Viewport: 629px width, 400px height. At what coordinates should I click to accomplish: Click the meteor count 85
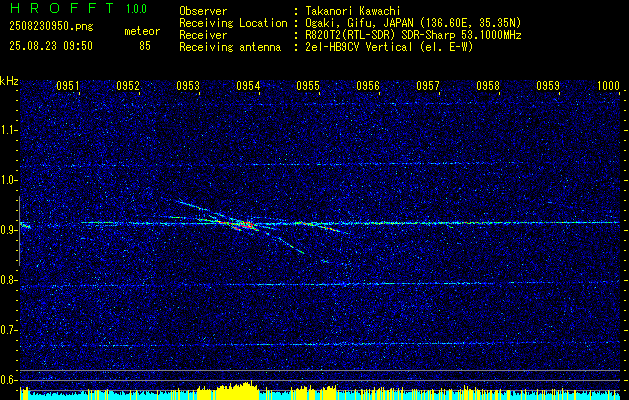(145, 46)
